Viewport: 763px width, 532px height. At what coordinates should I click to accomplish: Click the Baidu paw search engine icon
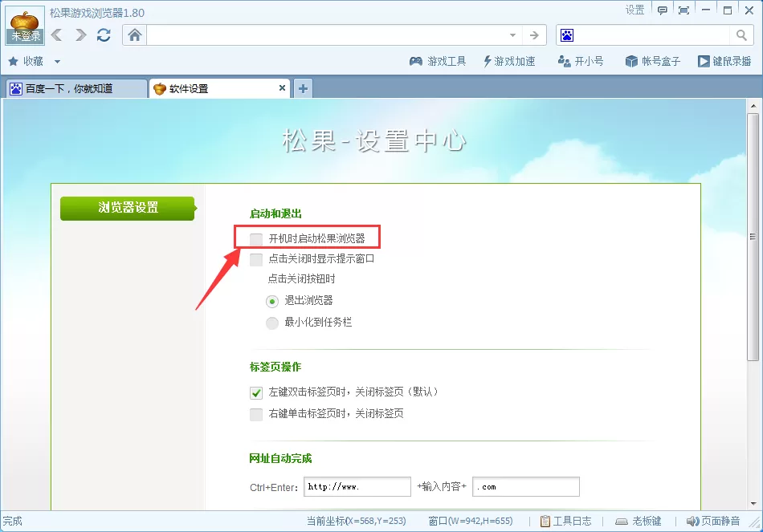click(567, 35)
